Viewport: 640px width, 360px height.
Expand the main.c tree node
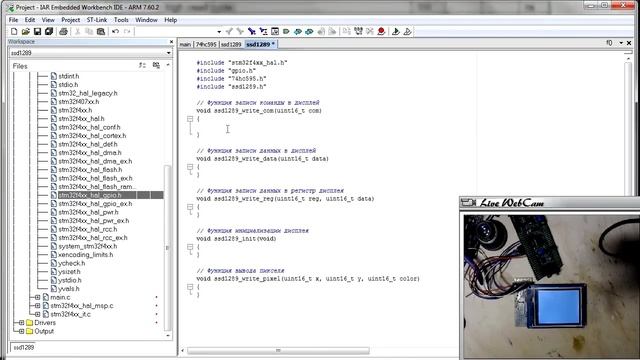(37, 297)
